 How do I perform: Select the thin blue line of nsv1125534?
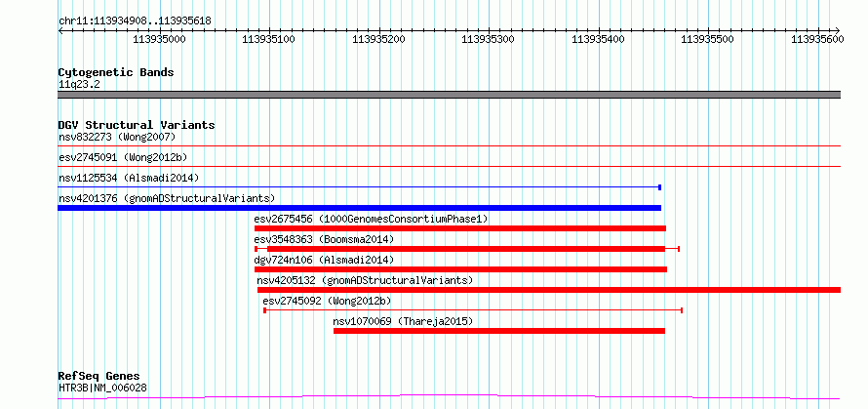click(x=359, y=187)
